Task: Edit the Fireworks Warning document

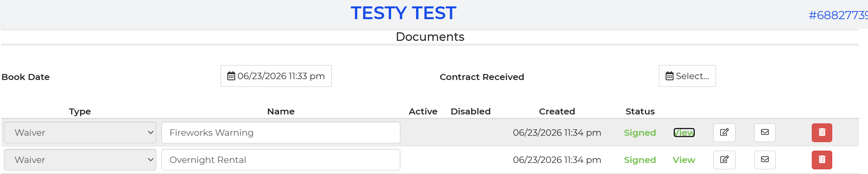Action: (724, 133)
